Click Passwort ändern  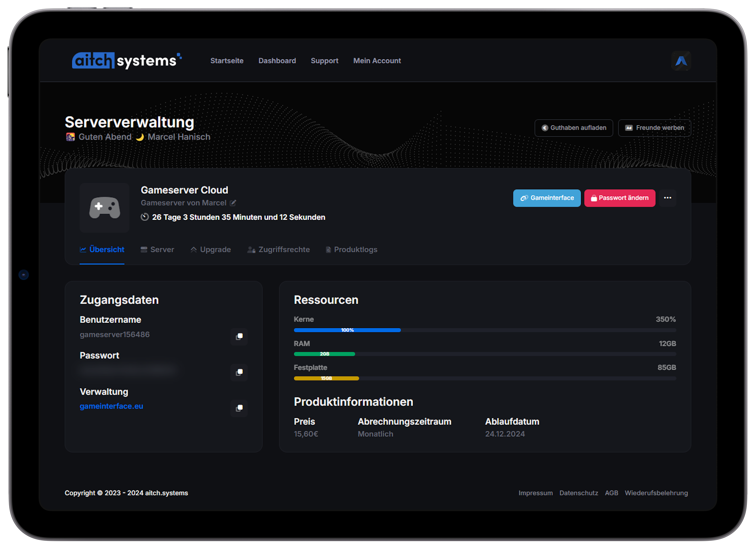(620, 198)
